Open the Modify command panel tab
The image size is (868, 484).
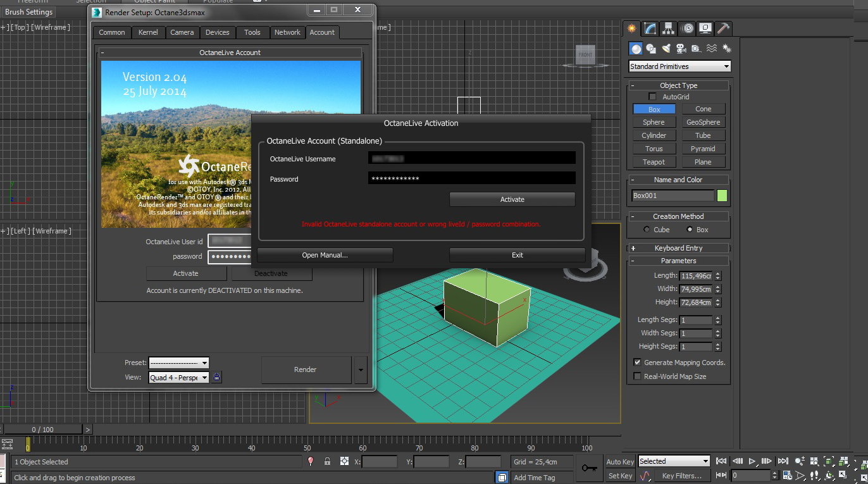[x=650, y=28]
